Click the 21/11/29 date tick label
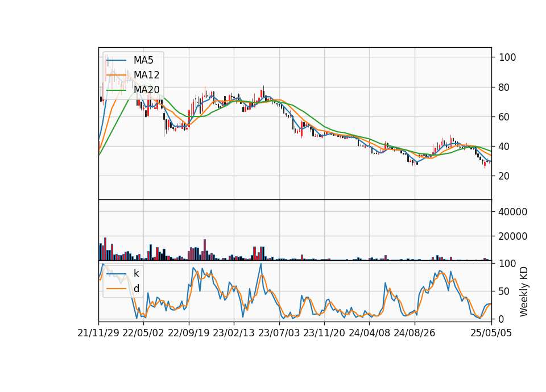Image resolution: width=546 pixels, height=392 pixels. [x=98, y=333]
